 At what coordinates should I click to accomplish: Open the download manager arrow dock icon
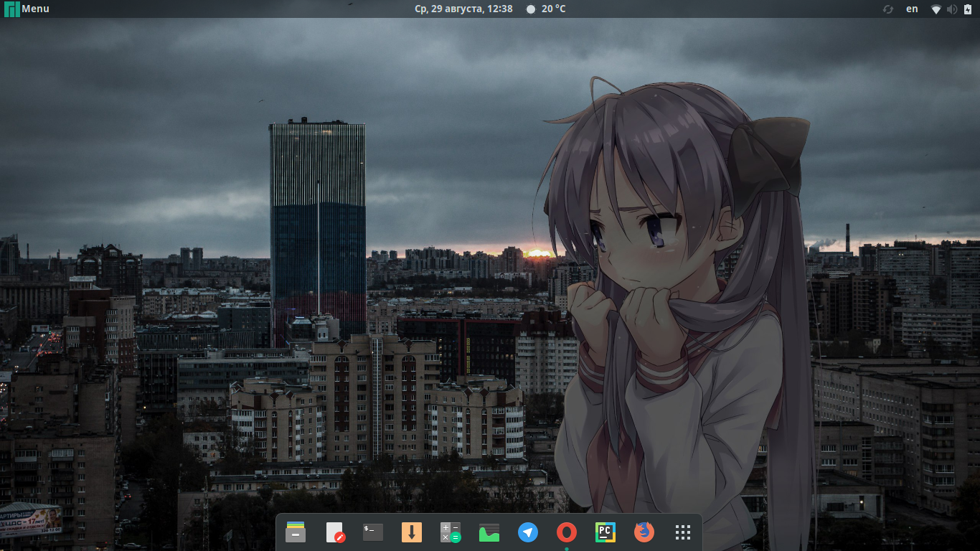[412, 532]
